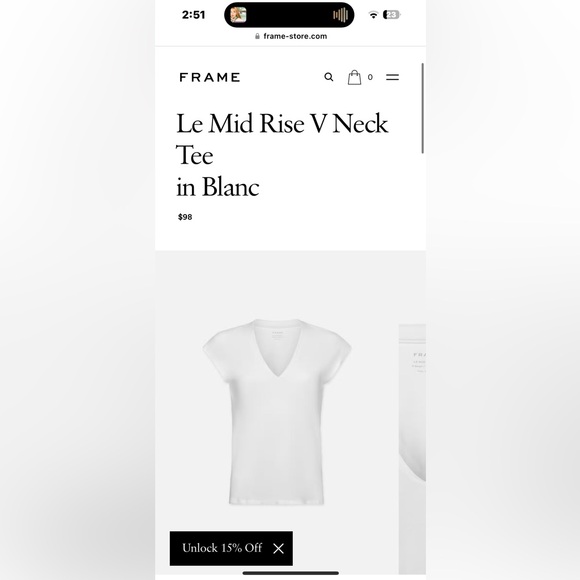The height and width of the screenshot is (580, 580).
Task: Tap the 2:51 clock in the status bar
Action: point(193,15)
